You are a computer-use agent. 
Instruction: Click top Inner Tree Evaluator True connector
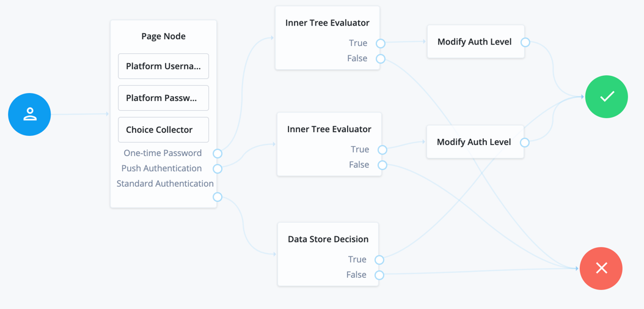[381, 43]
